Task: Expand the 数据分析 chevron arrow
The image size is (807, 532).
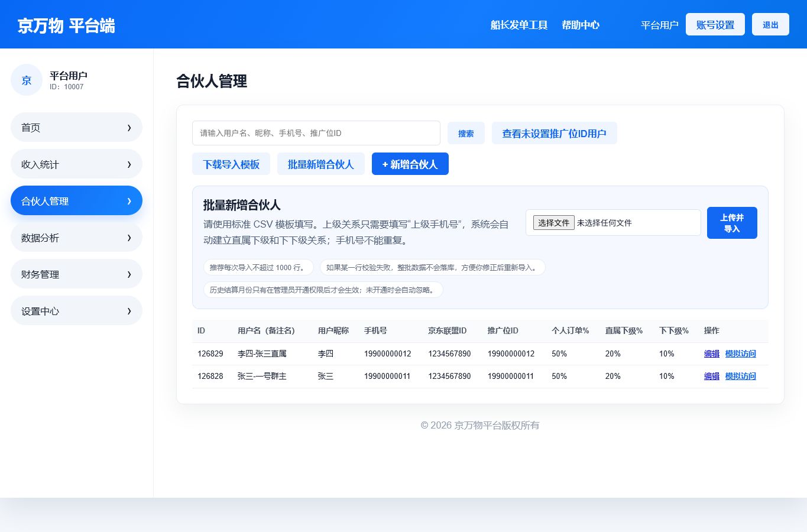Action: [x=129, y=238]
